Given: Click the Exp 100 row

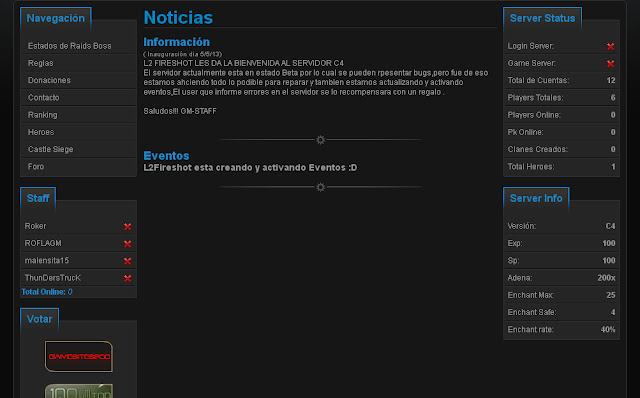Looking at the screenshot, I should pyautogui.click(x=561, y=243).
